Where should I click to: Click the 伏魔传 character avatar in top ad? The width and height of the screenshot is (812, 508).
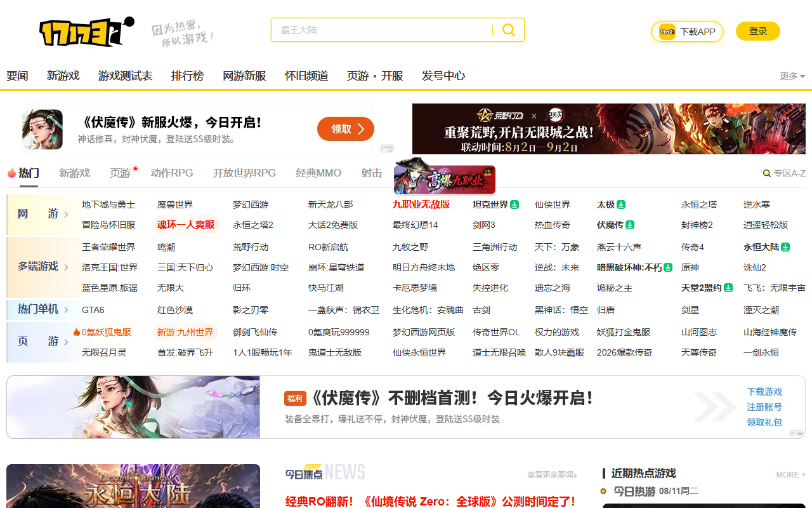43,130
